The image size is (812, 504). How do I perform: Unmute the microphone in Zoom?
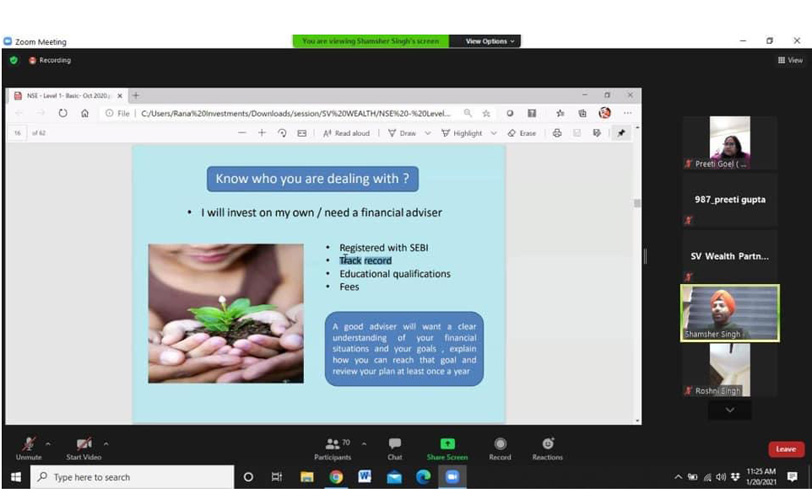29,445
